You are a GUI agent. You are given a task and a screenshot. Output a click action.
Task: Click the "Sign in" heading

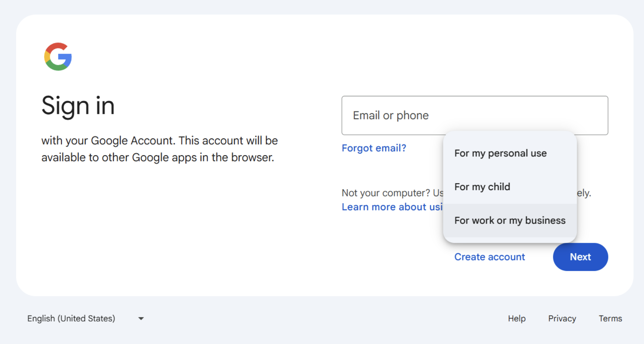coord(78,106)
